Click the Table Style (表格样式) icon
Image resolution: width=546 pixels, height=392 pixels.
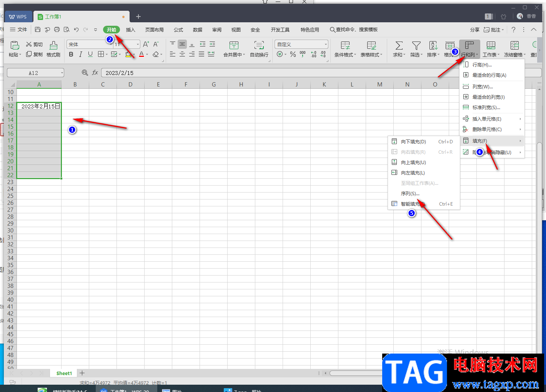(x=371, y=46)
